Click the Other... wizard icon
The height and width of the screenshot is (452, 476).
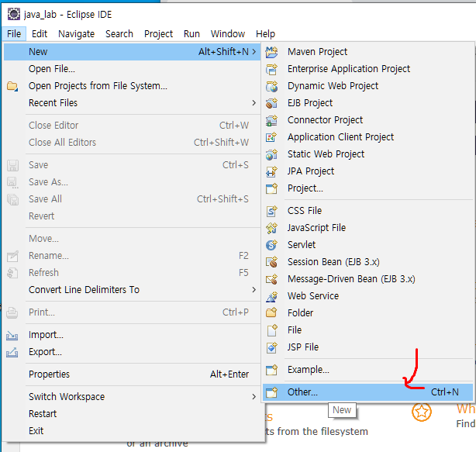click(x=271, y=392)
